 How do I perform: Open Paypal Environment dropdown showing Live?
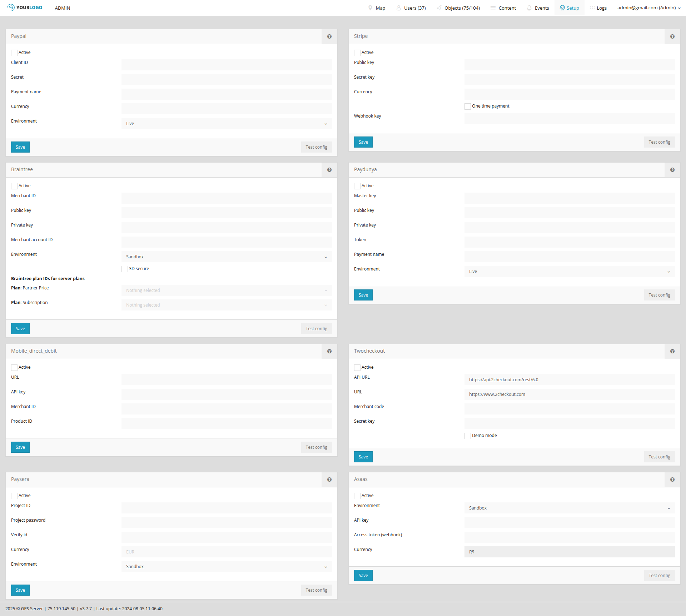tap(227, 124)
